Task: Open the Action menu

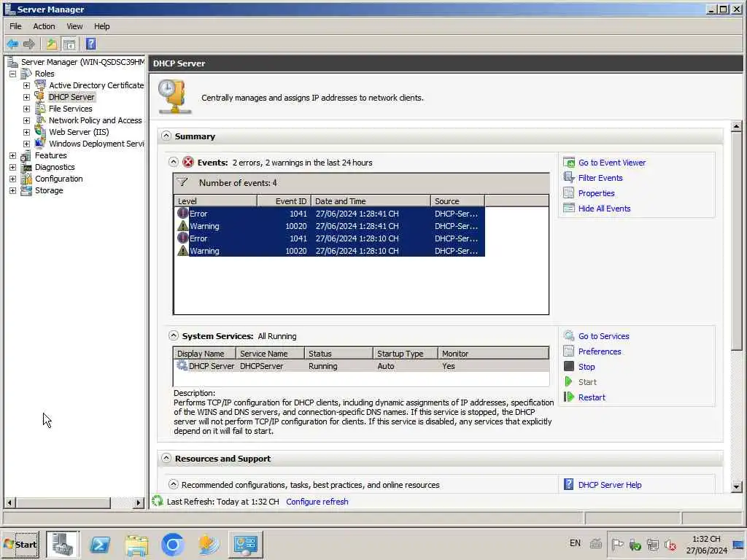Action: click(44, 26)
